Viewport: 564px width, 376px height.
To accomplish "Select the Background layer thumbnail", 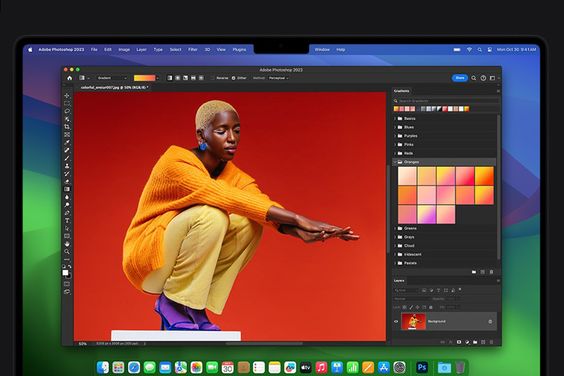I will 413,321.
